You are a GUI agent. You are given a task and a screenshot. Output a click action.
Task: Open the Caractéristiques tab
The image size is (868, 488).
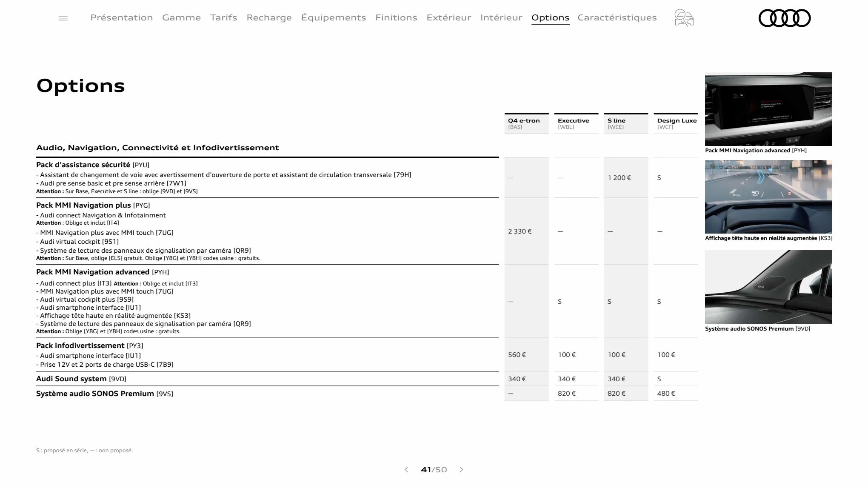617,17
